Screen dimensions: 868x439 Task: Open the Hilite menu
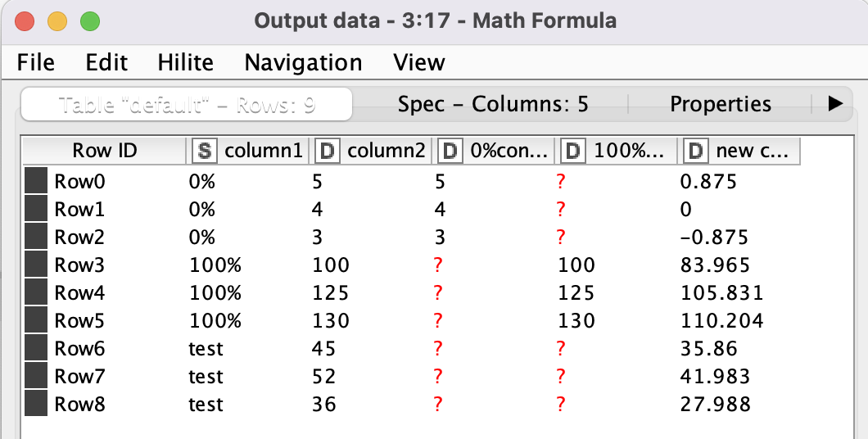pos(185,63)
